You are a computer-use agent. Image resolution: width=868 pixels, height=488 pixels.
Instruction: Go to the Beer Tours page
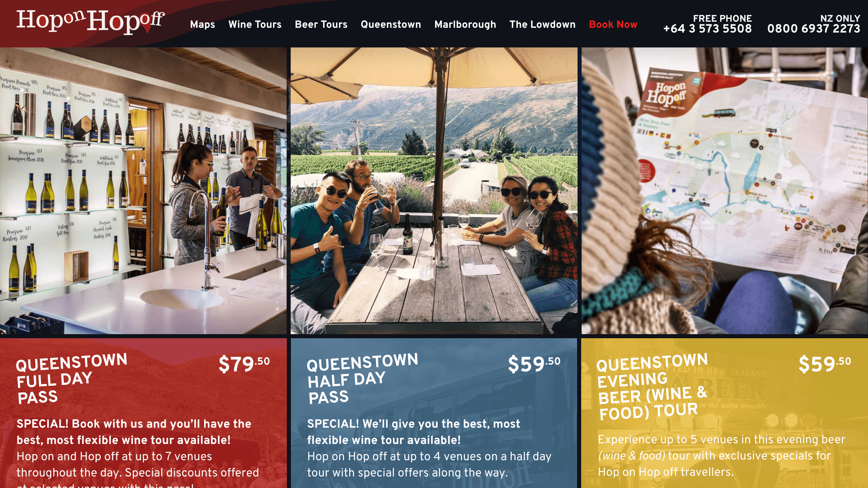tap(321, 24)
